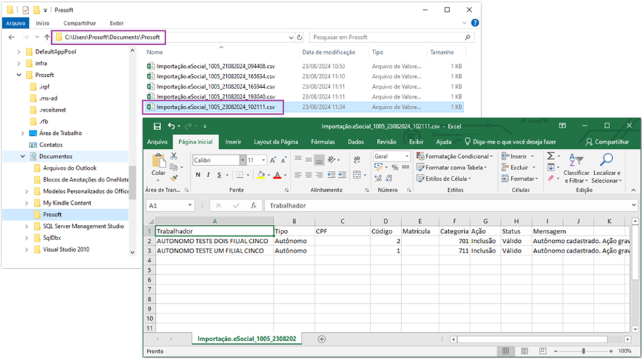Open the Revisão tab
Image resolution: width=644 pixels, height=362 pixels.
(x=387, y=142)
